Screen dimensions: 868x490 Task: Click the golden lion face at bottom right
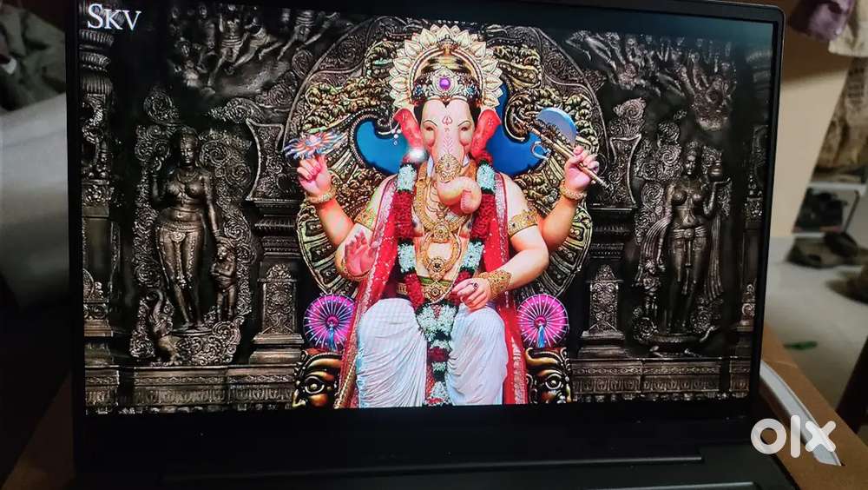[549, 375]
